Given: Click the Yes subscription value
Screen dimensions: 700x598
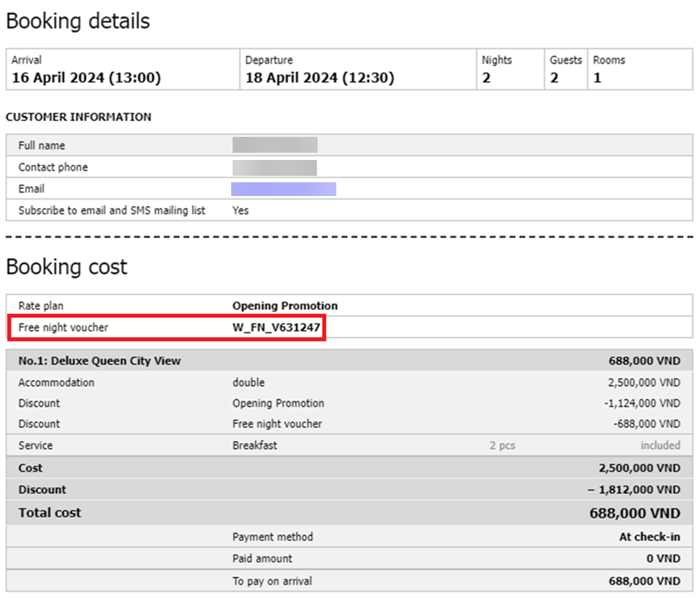Looking at the screenshot, I should pyautogui.click(x=241, y=210).
